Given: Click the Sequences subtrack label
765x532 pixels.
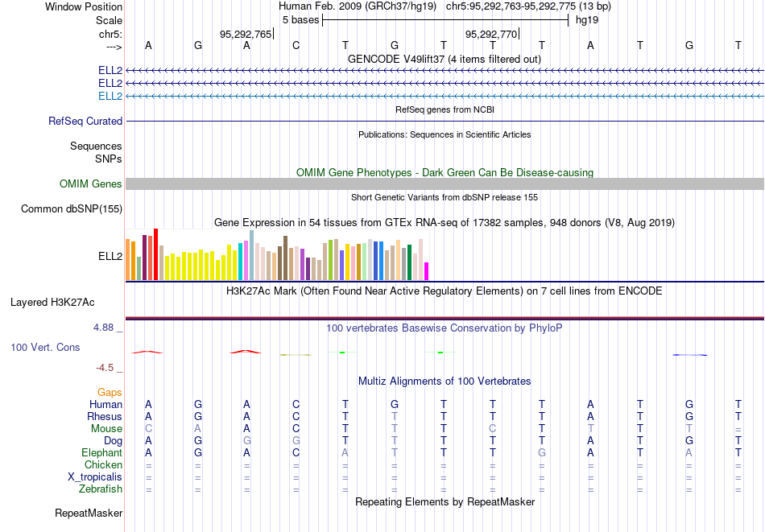Looking at the screenshot, I should 96,146.
